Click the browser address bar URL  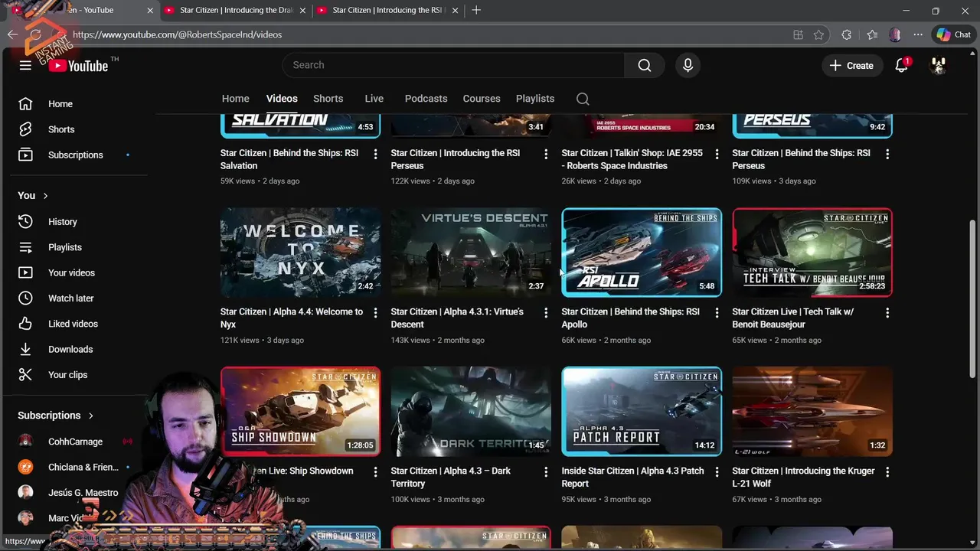pyautogui.click(x=177, y=34)
